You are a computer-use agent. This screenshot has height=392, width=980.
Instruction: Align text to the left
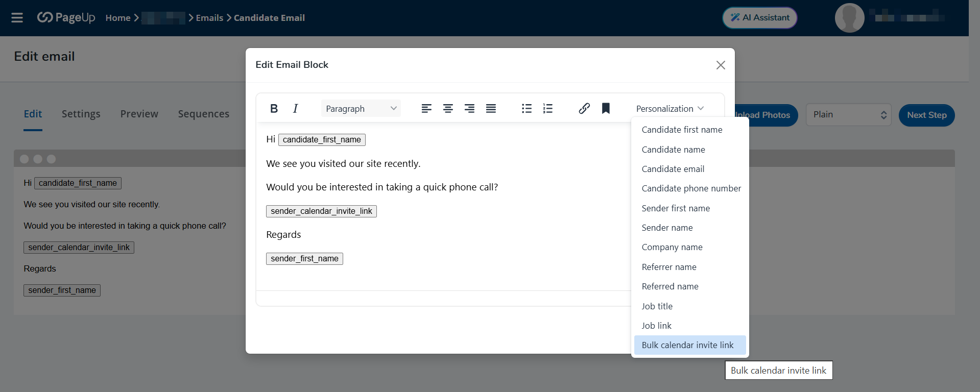click(x=426, y=109)
